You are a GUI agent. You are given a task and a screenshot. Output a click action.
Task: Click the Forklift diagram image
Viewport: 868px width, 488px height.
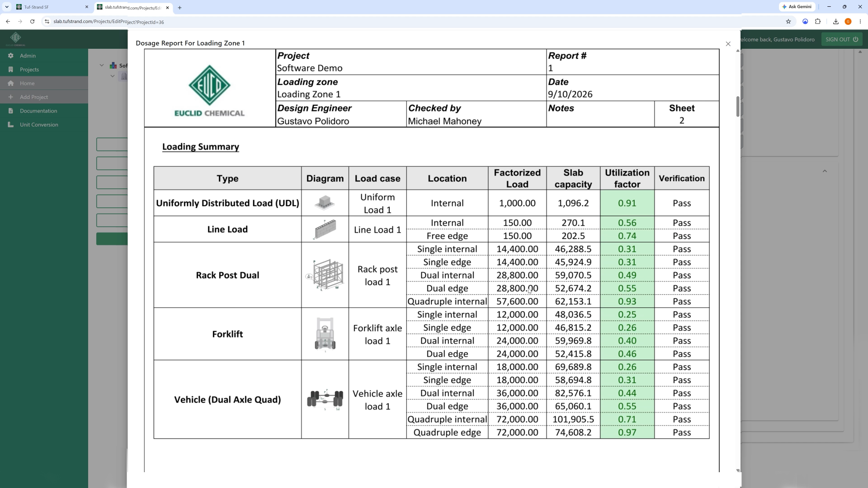click(x=325, y=334)
